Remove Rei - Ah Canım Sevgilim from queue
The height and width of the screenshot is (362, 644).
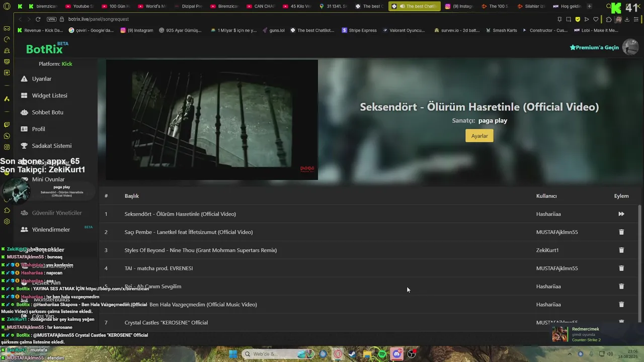point(621,286)
